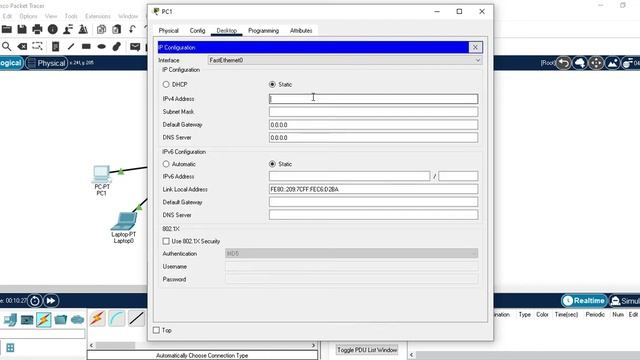Select the Draw Rectangle tool
640x360 pixels.
(x=86, y=46)
